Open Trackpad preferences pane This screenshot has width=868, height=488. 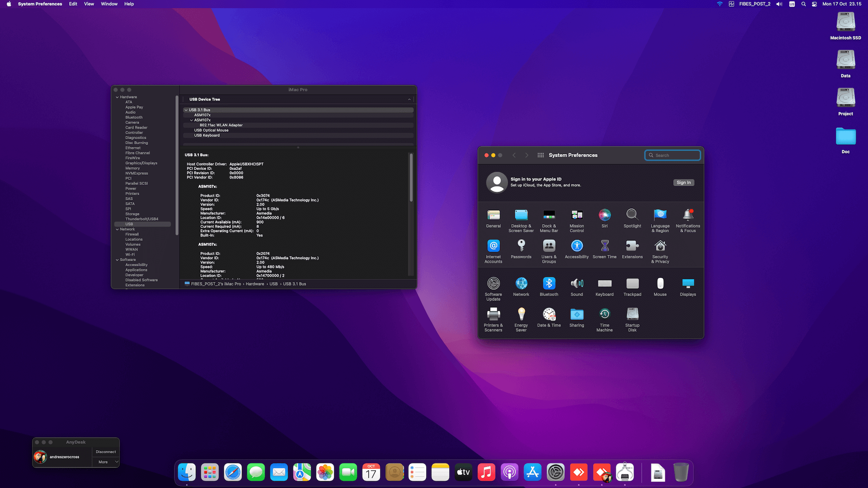pos(632,287)
